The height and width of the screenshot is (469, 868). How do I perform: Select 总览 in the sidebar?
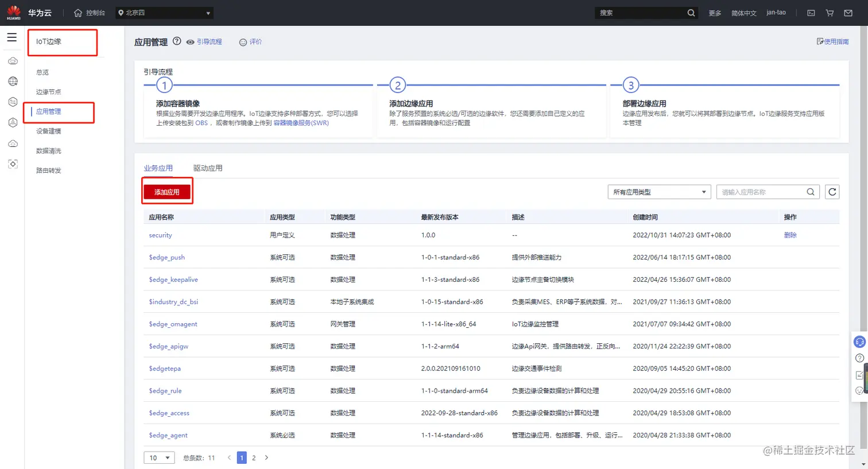pos(42,72)
